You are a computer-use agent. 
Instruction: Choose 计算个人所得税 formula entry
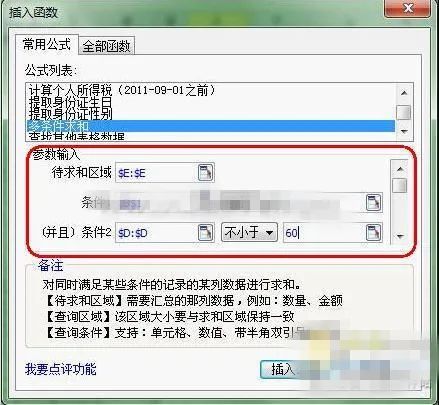coord(122,90)
